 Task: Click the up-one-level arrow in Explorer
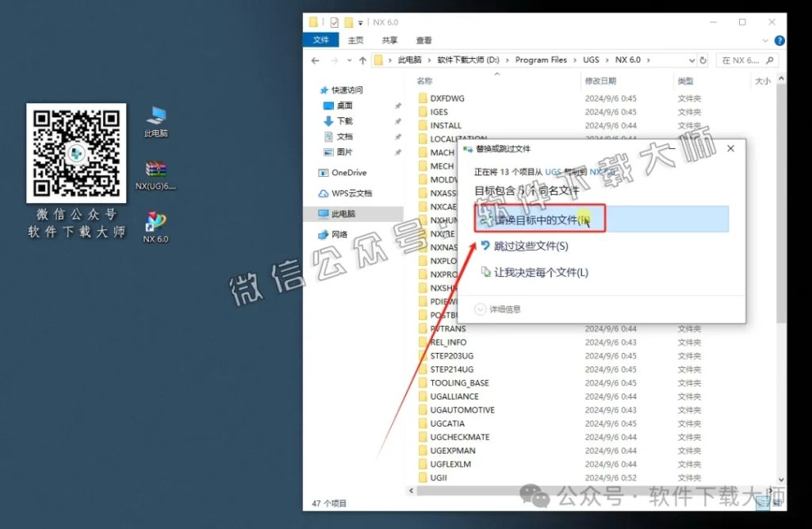tap(363, 60)
